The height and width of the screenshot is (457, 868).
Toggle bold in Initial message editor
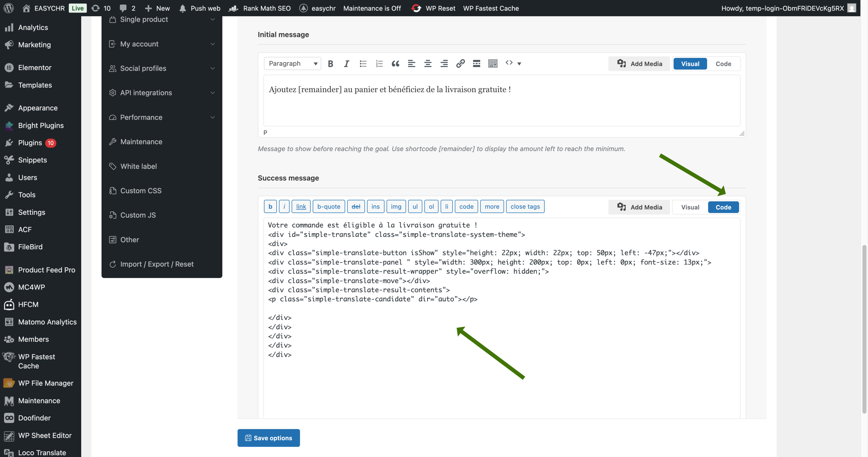331,64
